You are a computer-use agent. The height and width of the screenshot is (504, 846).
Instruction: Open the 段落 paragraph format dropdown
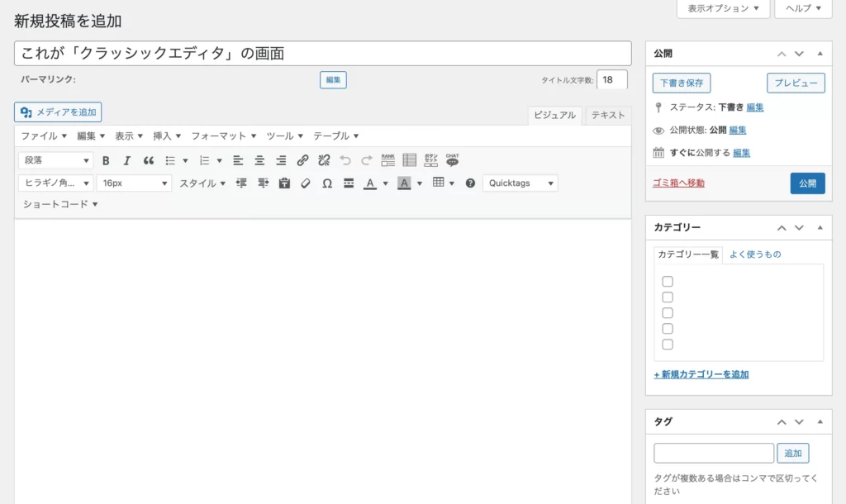pos(56,160)
